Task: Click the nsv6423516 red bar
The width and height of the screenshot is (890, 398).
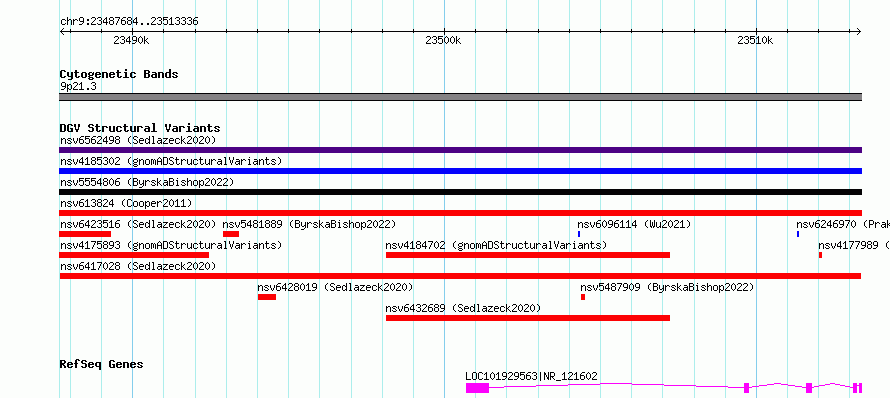Action: (85, 234)
